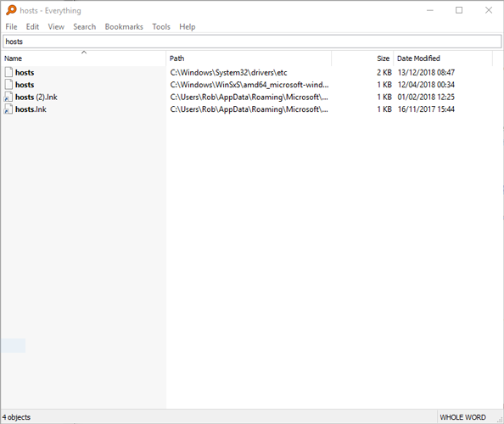The image size is (504, 424).
Task: Click path C:\Windows\System32\drivers\etc
Action: pos(228,73)
